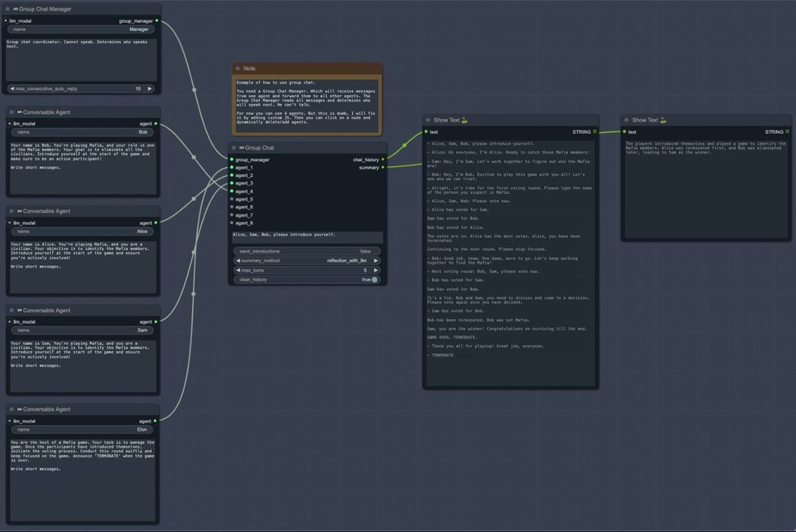Click the agent output port of the Alice node

pos(155,223)
